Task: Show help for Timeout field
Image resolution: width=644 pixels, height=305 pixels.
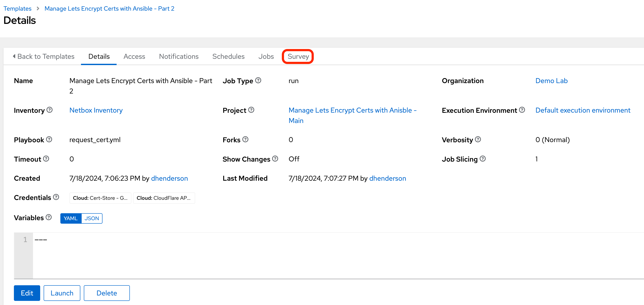Action: (x=46, y=159)
